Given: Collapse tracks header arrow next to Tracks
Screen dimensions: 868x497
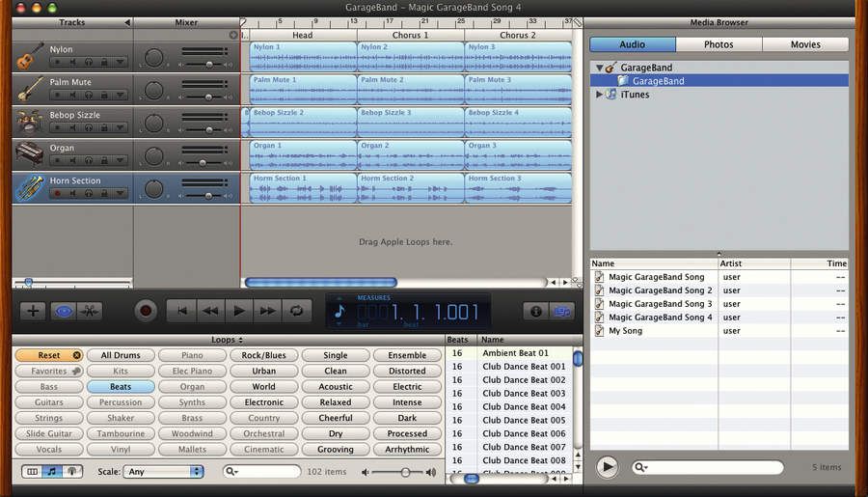Looking at the screenshot, I should [127, 23].
